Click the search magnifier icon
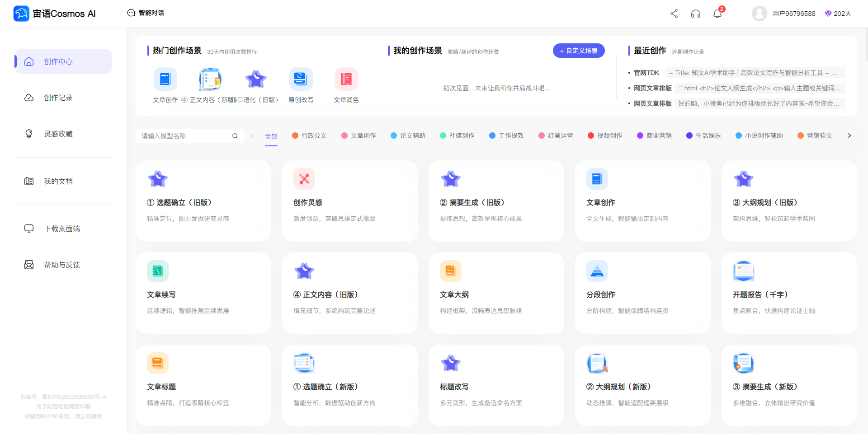Viewport: 868px width, 434px height. (235, 136)
